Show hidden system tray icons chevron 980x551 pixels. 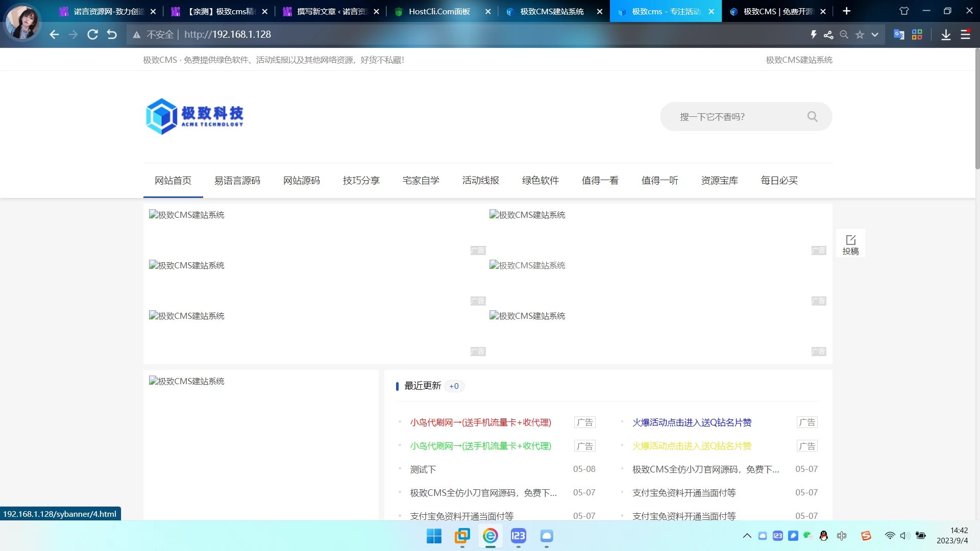click(x=747, y=536)
